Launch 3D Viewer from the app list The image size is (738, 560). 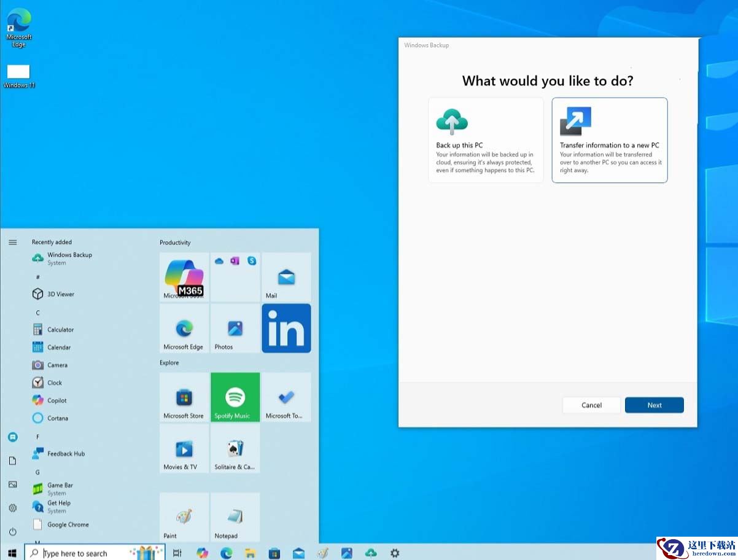[53, 294]
